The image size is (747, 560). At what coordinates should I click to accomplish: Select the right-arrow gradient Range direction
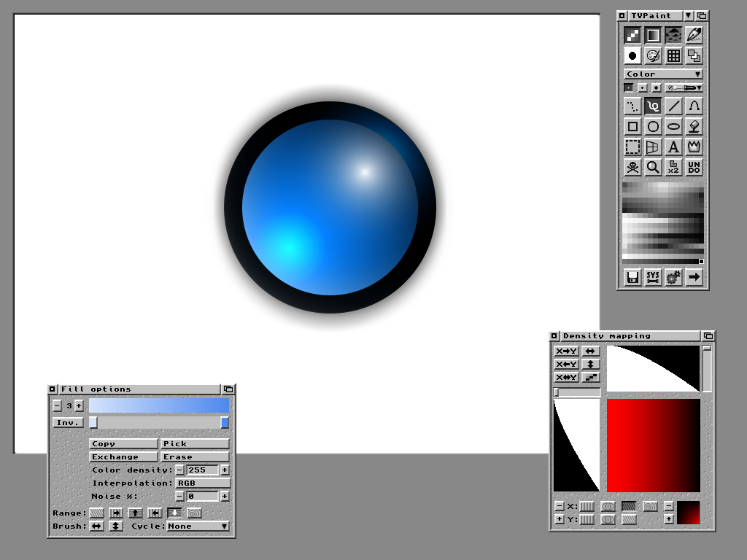point(116,513)
